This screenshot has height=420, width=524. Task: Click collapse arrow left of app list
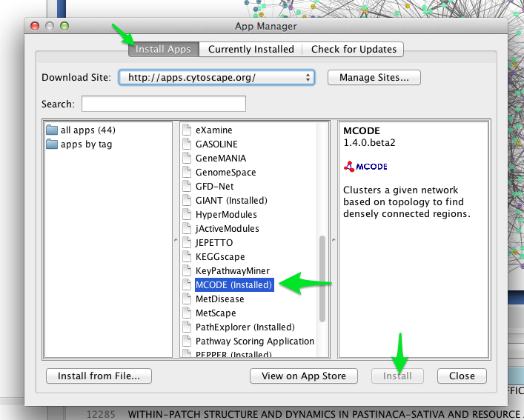tap(176, 240)
